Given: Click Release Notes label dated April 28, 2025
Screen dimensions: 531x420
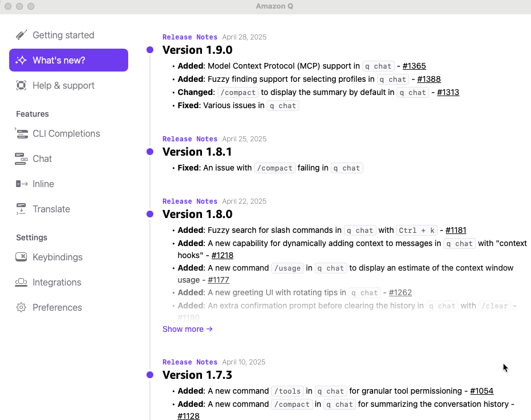Looking at the screenshot, I should [190, 37].
